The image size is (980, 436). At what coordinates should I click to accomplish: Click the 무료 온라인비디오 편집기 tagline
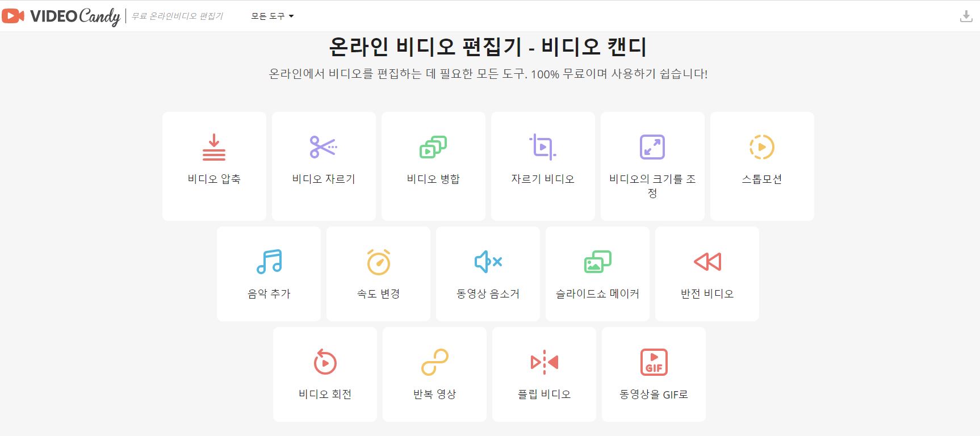(177, 16)
